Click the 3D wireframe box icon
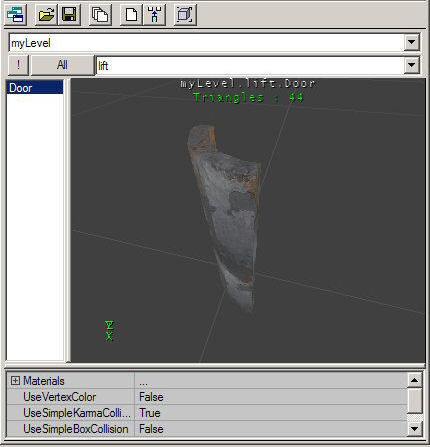Viewport: 430px width, 447px height. (x=185, y=14)
